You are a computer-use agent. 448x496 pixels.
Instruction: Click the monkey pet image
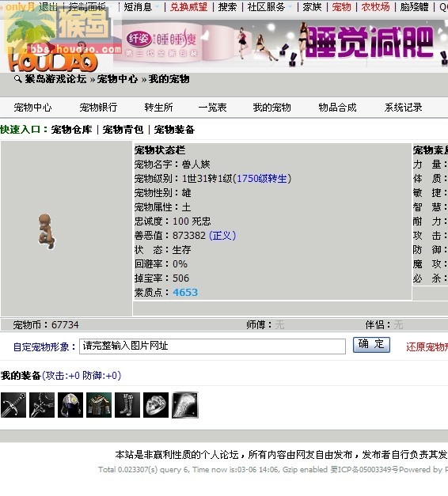(47, 232)
